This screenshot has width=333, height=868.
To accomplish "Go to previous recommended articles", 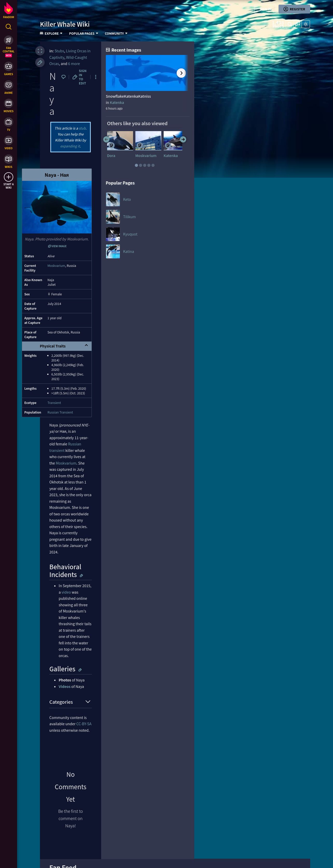I will 107,139.
